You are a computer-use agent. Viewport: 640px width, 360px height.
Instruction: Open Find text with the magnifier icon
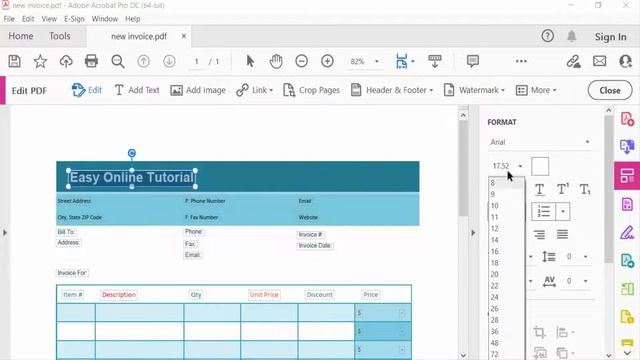tap(118, 61)
